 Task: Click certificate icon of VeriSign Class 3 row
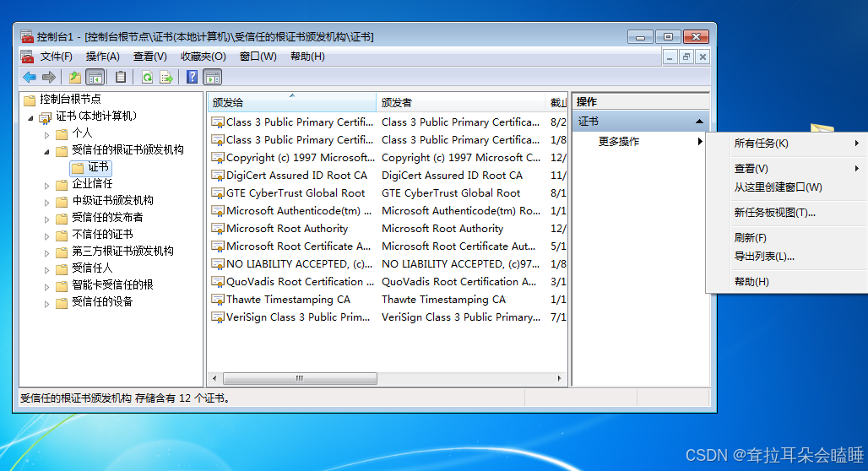pos(218,317)
